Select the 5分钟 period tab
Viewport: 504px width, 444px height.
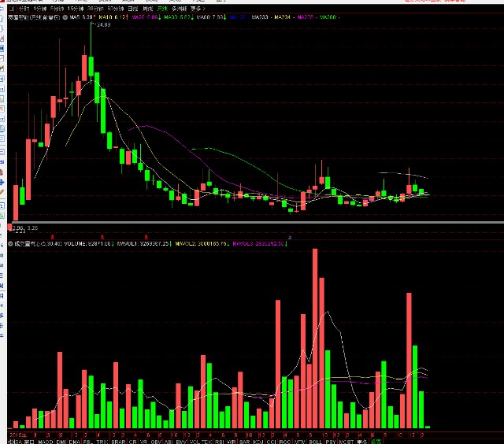57,9
